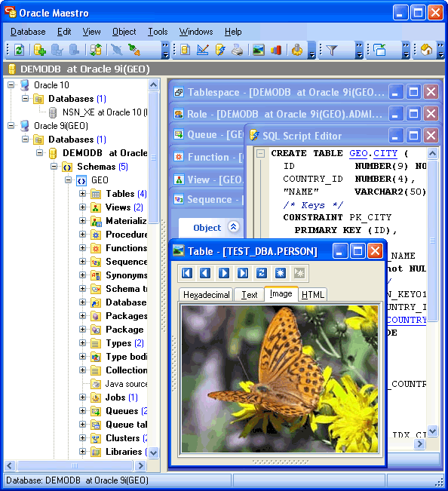Open the Tools menu
Screen dimensions: 448x491
click(x=158, y=32)
